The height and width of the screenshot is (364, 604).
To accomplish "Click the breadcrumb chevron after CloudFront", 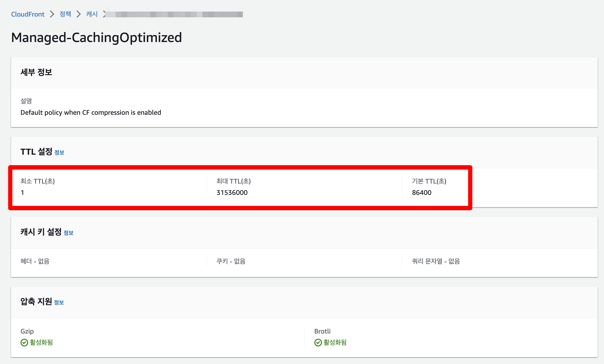I will [52, 14].
